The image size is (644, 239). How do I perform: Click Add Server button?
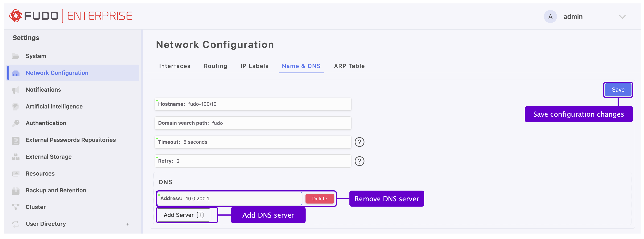coord(183,215)
